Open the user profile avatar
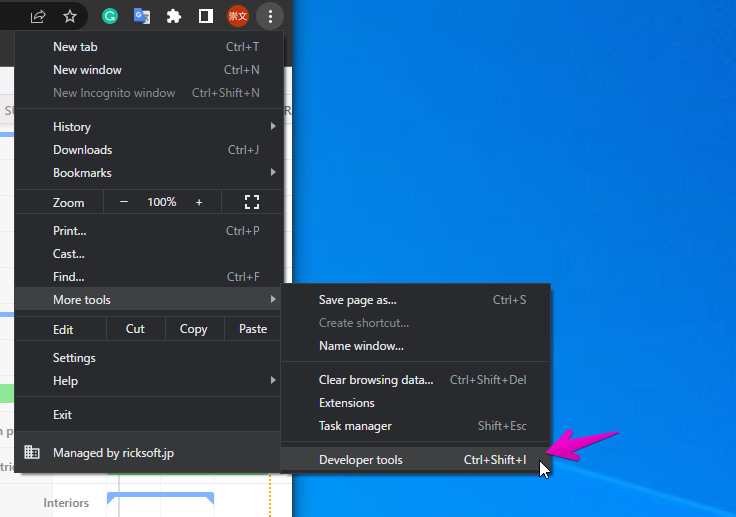This screenshot has width=736, height=517. click(x=237, y=16)
